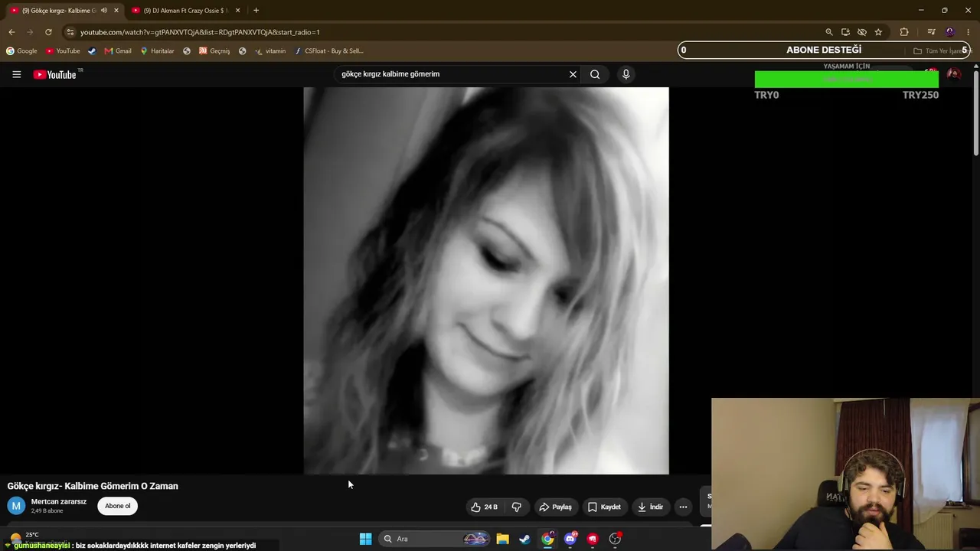
Task: Open the Steam bookmark icon
Action: pyautogui.click(x=92, y=51)
